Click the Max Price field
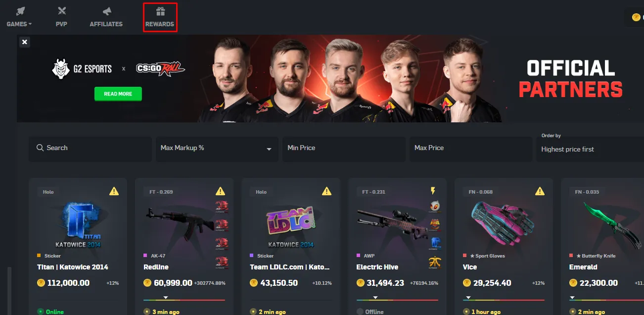Image resolution: width=644 pixels, height=315 pixels. coord(471,149)
